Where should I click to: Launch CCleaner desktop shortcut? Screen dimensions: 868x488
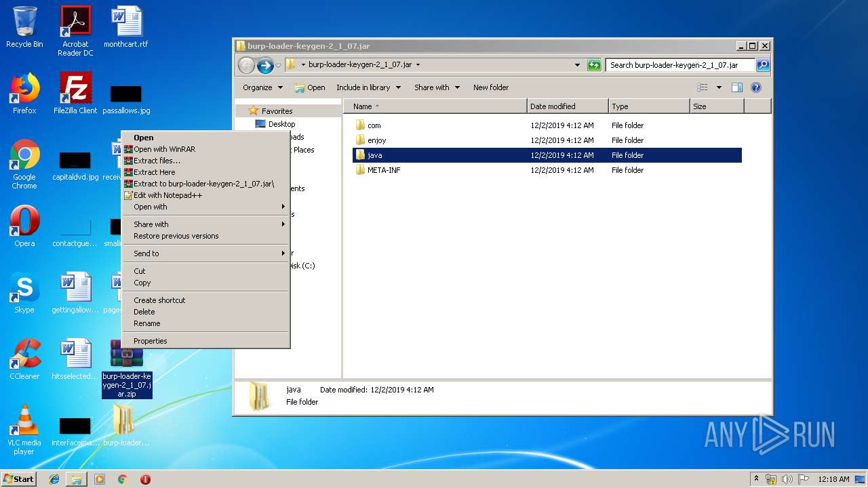(24, 359)
